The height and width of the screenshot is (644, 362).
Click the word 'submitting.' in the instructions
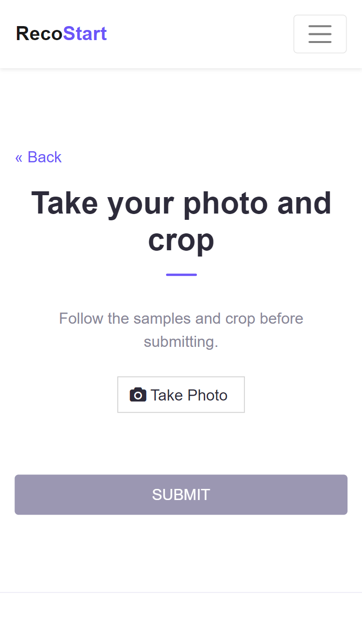pyautogui.click(x=181, y=342)
